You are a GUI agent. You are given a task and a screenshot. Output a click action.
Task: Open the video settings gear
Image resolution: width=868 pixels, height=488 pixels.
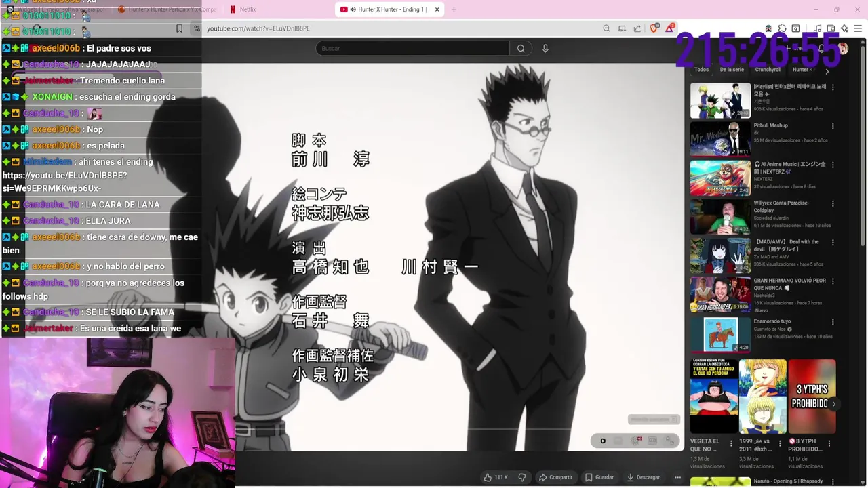[636, 441]
